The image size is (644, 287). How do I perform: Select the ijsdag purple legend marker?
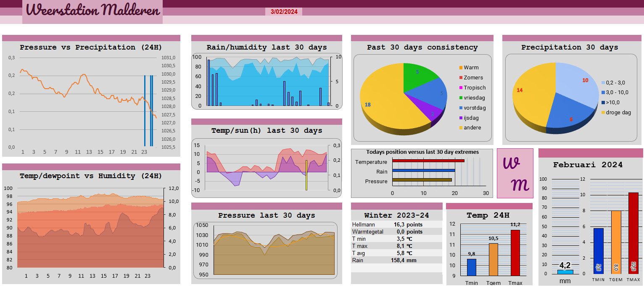click(461, 118)
